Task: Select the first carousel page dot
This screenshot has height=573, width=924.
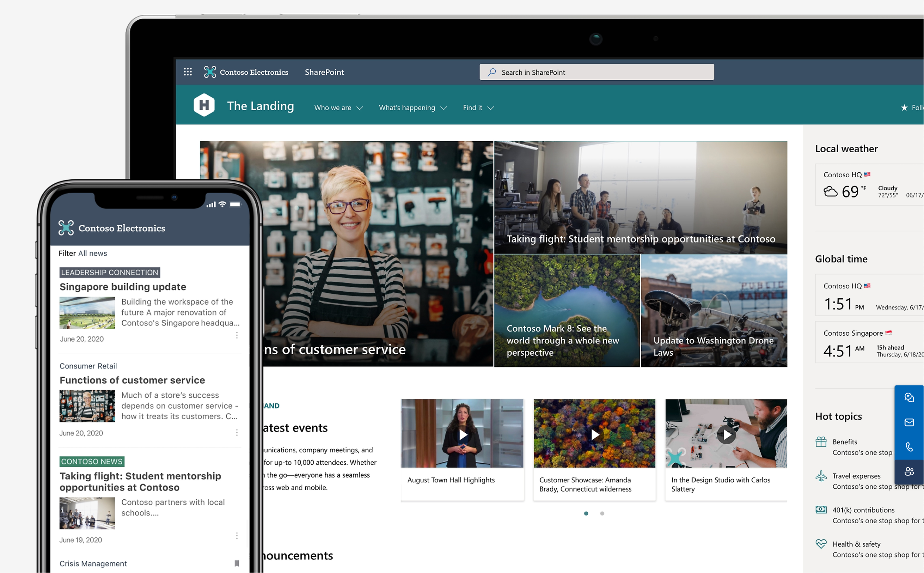Action: (586, 513)
